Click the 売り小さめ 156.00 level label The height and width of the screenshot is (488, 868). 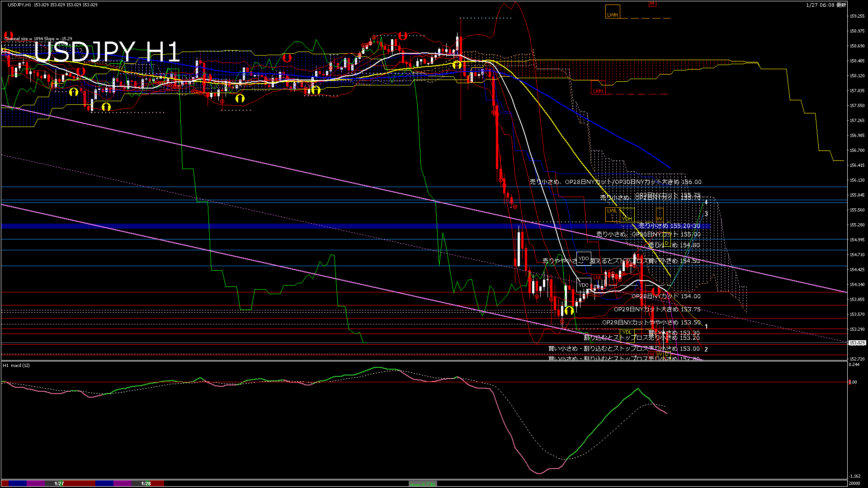(x=616, y=182)
